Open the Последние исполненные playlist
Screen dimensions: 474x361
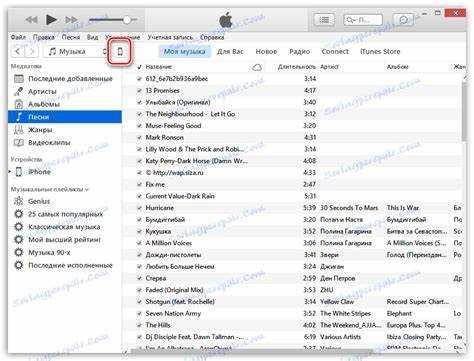[65, 265]
